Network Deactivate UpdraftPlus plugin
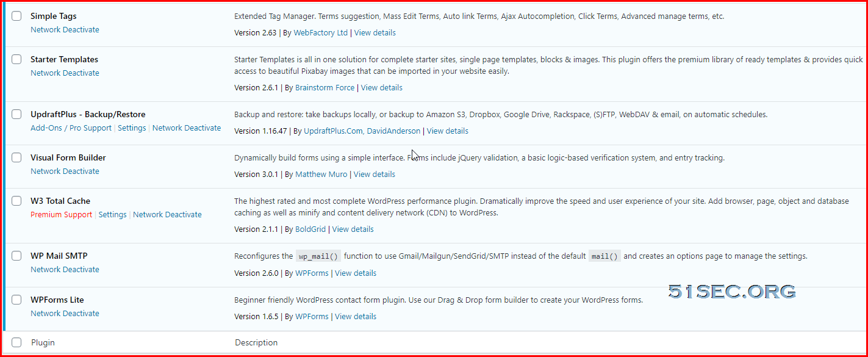The width and height of the screenshot is (868, 357). tap(187, 128)
